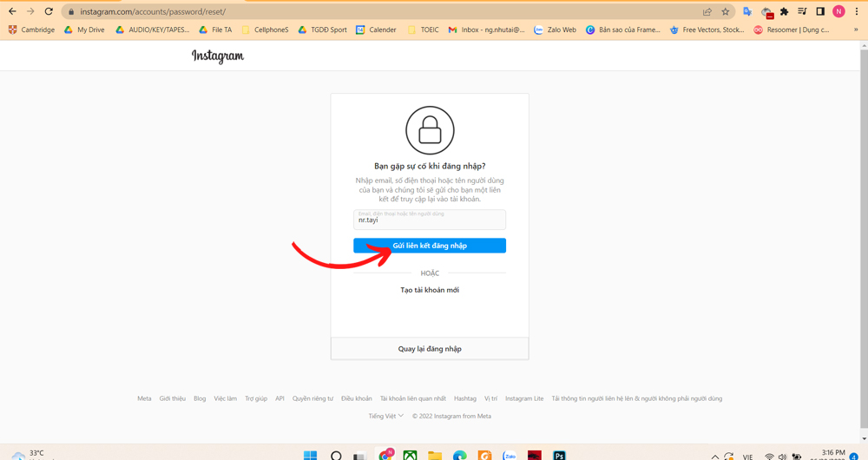
Task: Open the Gmail Inbox bookmark
Action: coord(486,30)
